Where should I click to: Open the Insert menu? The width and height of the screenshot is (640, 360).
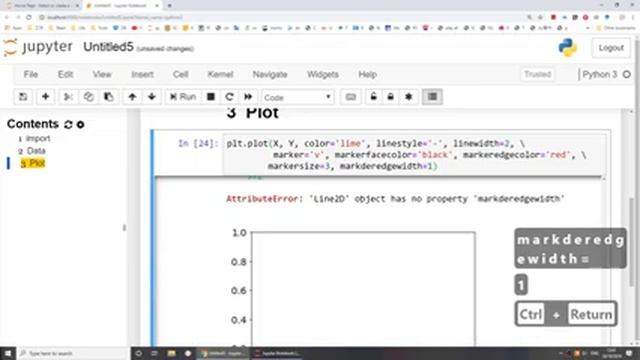(142, 74)
